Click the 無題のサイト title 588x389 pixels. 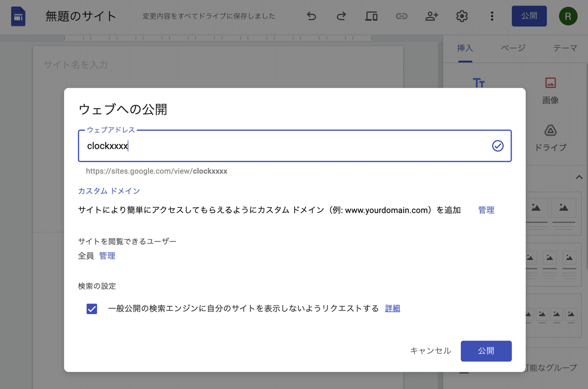coord(81,16)
